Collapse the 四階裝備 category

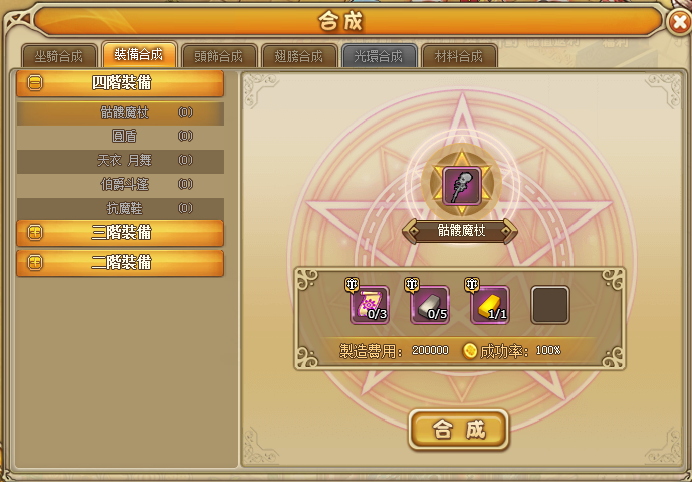click(x=35, y=83)
